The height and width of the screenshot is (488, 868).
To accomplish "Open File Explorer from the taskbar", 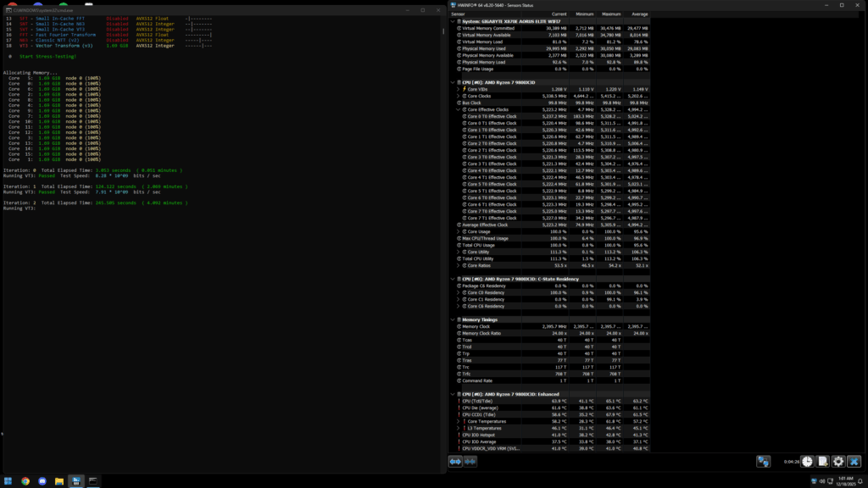I will [x=59, y=481].
